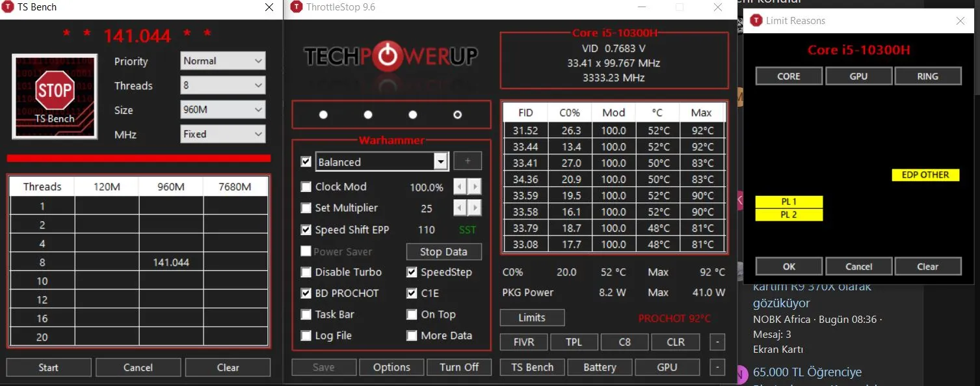Open the Options button in ThrottleStop
The image size is (980, 386).
391,367
